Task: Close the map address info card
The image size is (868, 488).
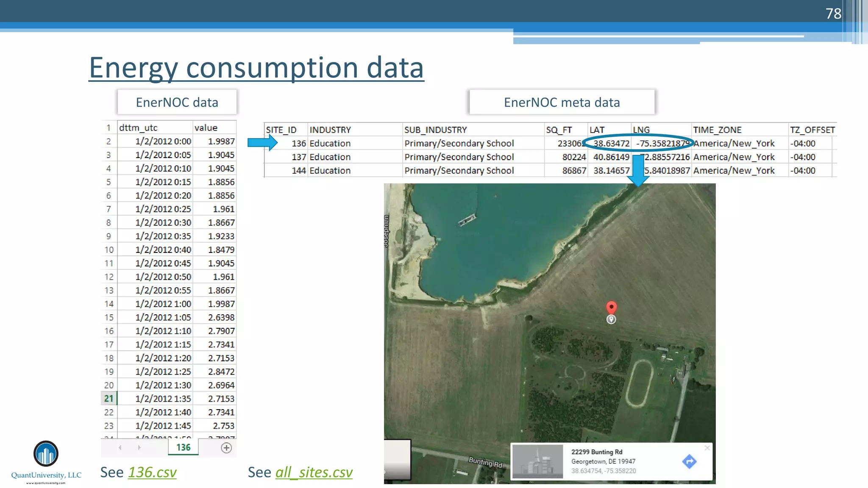Action: pos(707,448)
